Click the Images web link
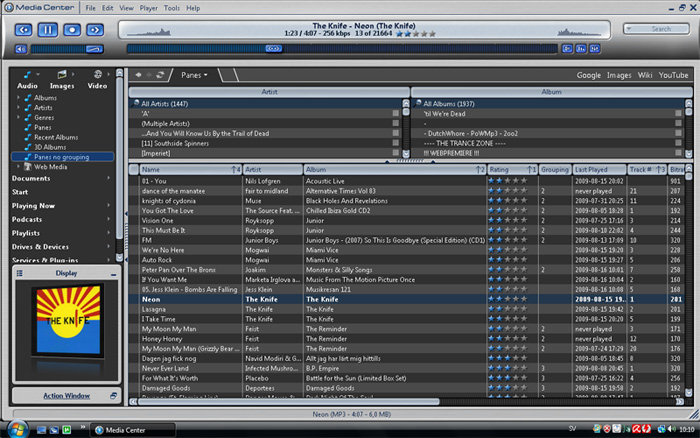This screenshot has height=438, width=700. pyautogui.click(x=619, y=75)
